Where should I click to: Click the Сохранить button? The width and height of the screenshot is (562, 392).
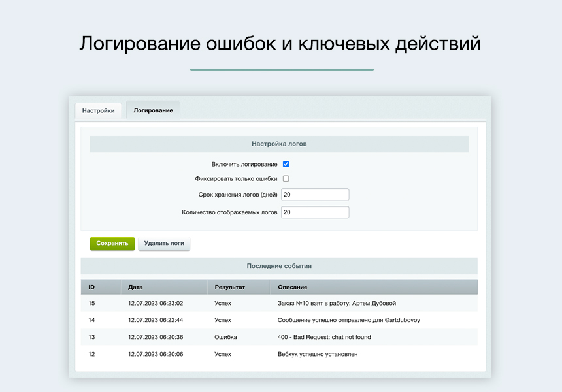[x=112, y=243]
